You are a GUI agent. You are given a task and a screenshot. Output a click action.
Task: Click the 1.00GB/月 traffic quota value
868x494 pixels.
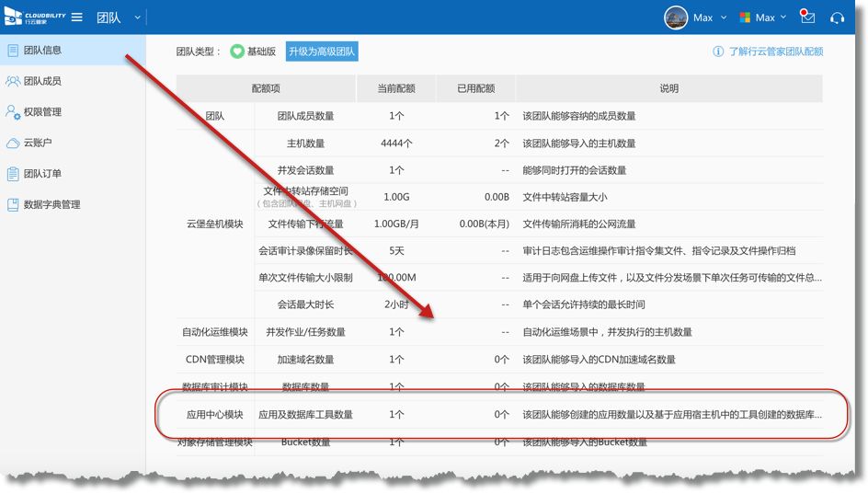pos(396,224)
